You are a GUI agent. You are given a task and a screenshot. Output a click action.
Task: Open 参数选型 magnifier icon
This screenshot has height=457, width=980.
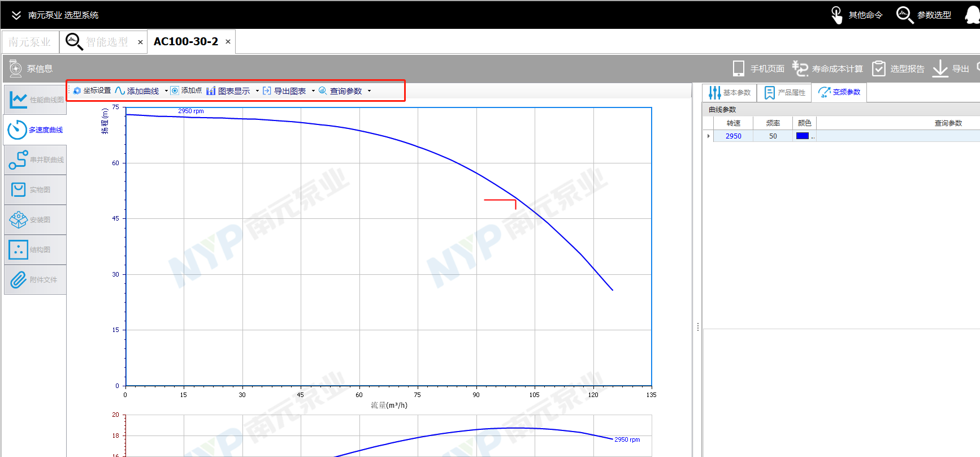coord(904,15)
